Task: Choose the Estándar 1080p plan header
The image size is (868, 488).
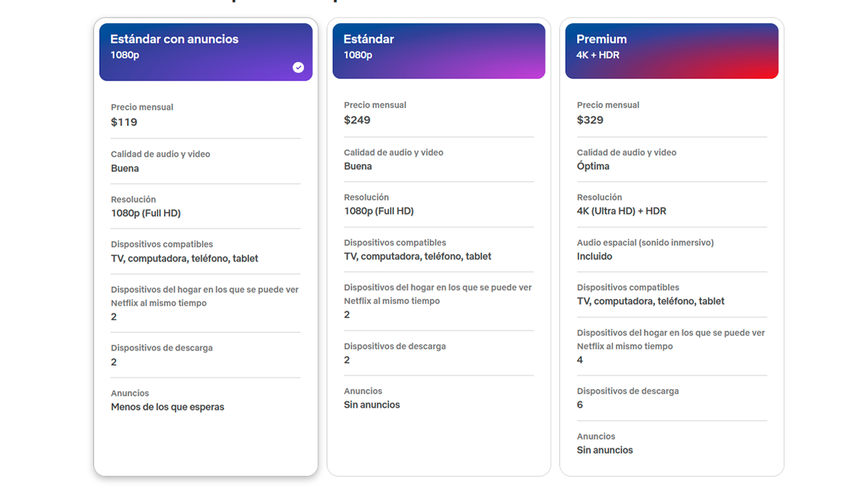Action: [x=439, y=51]
